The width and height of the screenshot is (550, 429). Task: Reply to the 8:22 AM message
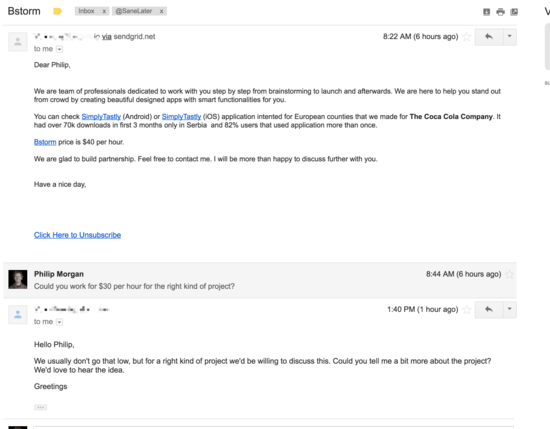pos(489,36)
